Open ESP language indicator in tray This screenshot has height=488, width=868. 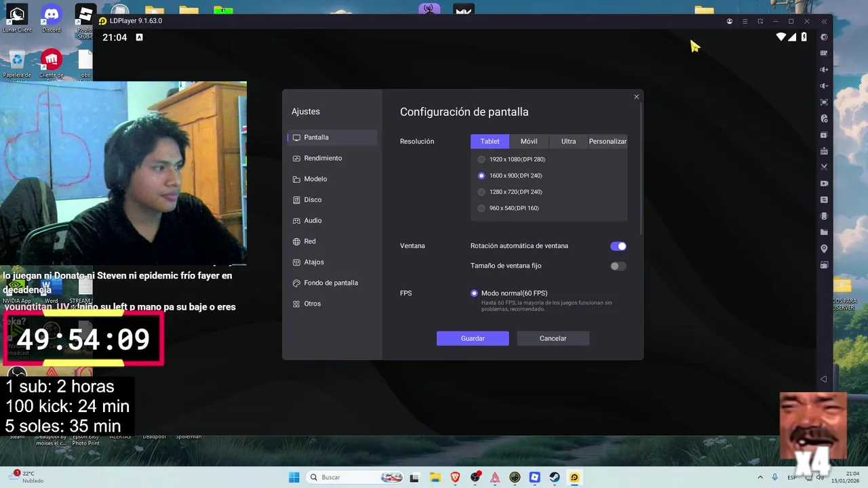coord(792,477)
